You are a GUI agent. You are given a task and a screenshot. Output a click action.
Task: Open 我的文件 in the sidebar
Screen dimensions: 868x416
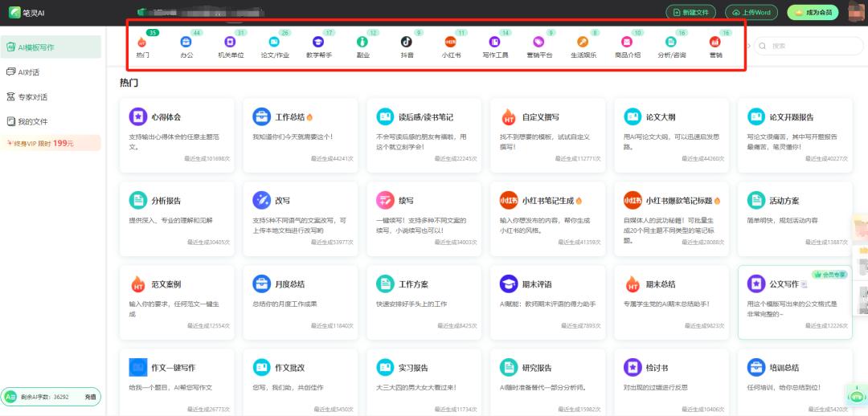click(x=51, y=121)
